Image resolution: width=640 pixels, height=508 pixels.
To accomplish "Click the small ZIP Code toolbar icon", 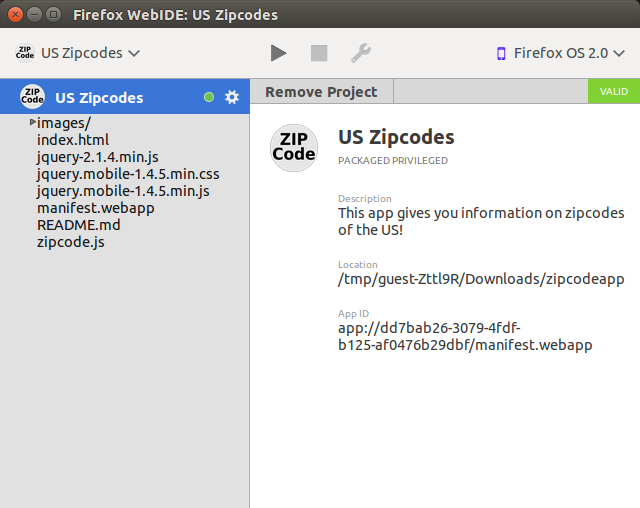I will pos(25,53).
